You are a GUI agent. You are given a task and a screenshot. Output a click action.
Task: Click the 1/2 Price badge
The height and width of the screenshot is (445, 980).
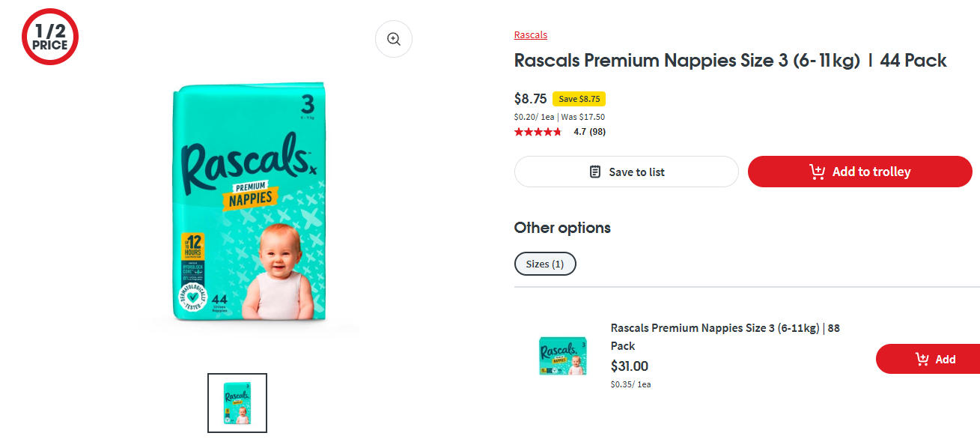(x=50, y=37)
